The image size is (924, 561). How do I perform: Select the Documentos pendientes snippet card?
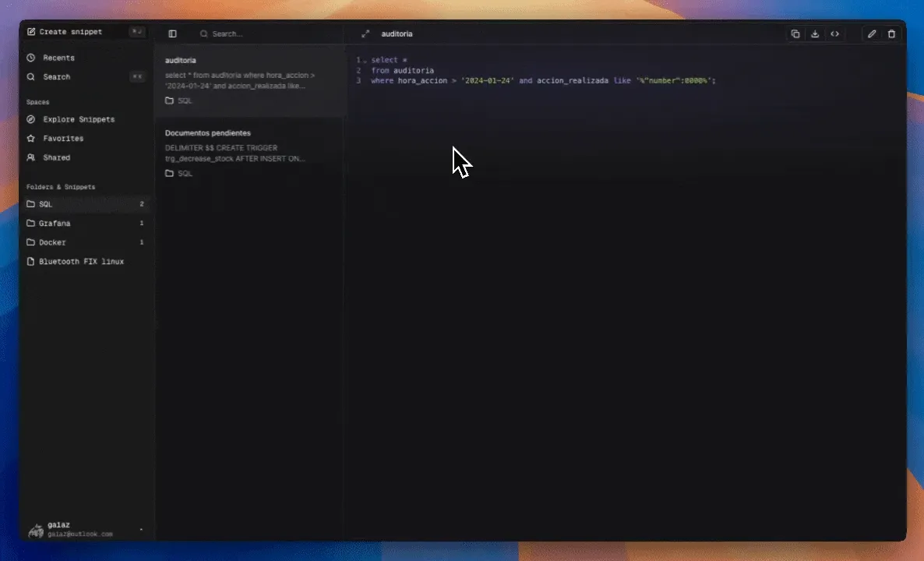[x=250, y=153]
